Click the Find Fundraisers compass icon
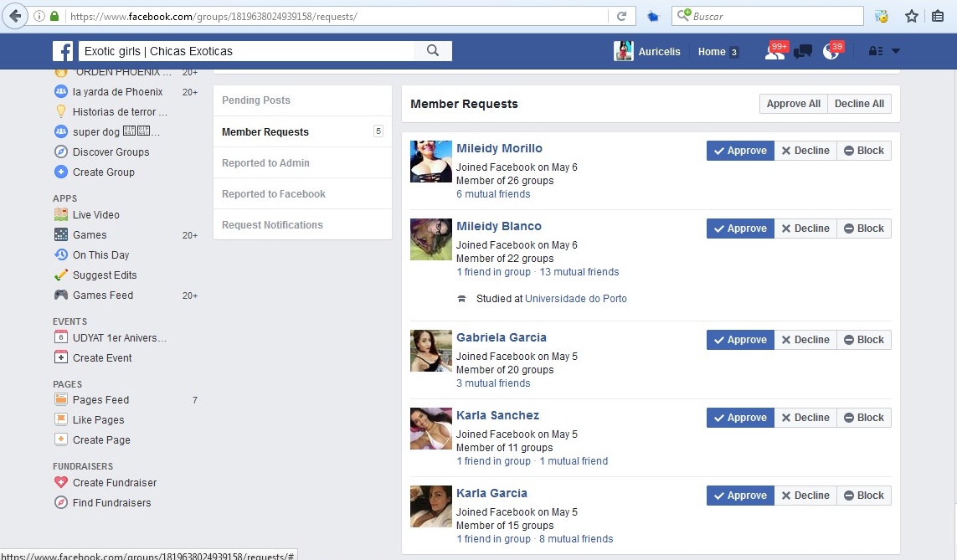The height and width of the screenshot is (560, 957). [x=61, y=502]
